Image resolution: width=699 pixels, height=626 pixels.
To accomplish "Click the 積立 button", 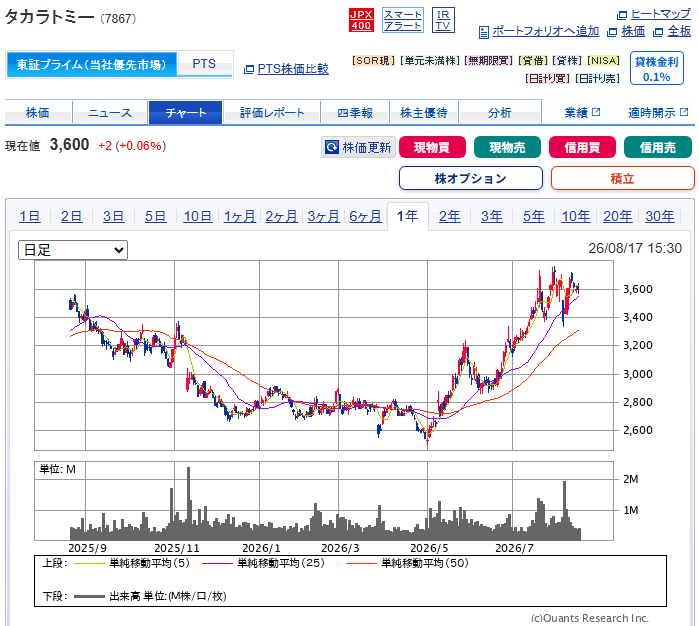I will (x=623, y=178).
